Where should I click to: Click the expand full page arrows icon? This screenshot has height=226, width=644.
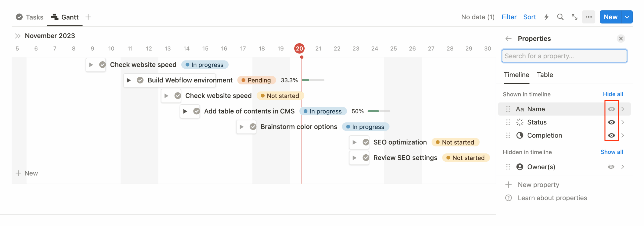click(x=574, y=17)
